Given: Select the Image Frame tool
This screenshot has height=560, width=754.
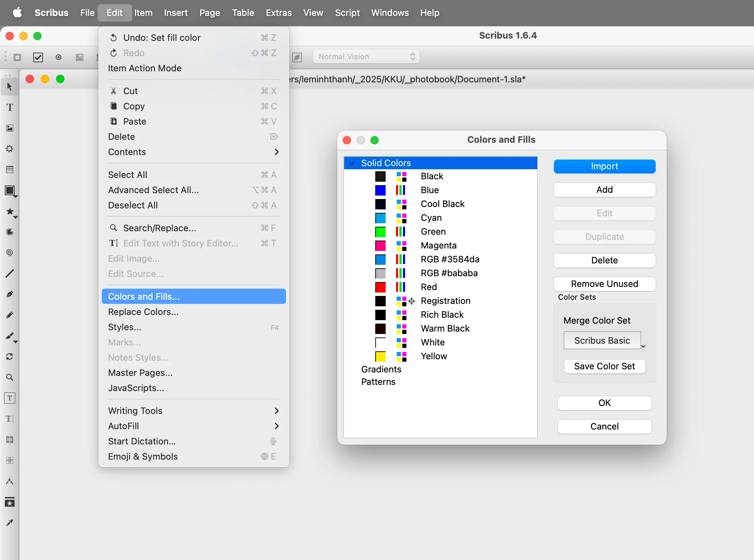Looking at the screenshot, I should coord(10,128).
